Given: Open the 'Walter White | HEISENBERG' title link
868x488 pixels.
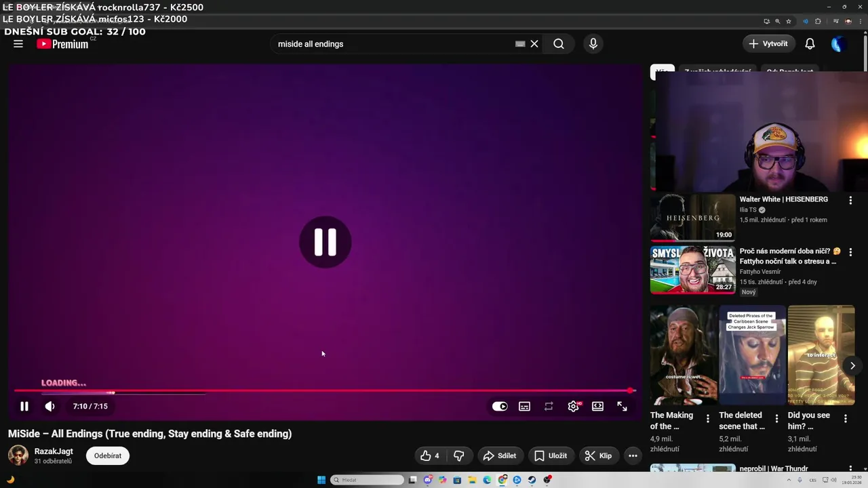Looking at the screenshot, I should click(783, 199).
